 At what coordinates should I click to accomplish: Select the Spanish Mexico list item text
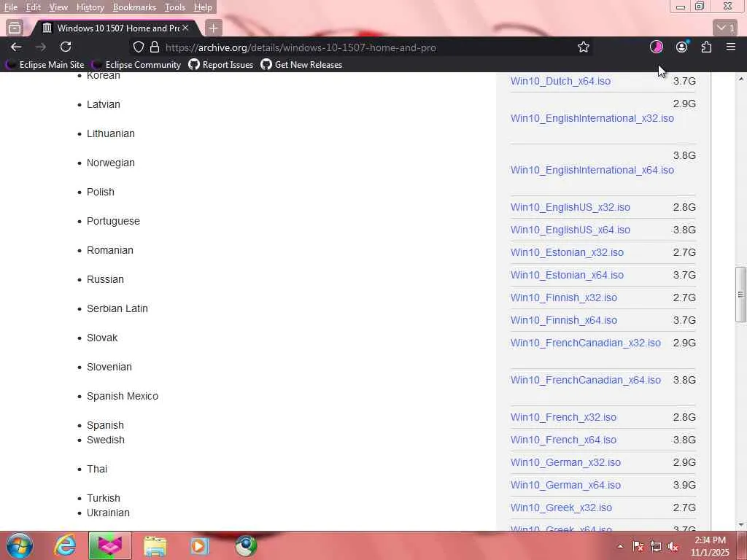point(123,396)
